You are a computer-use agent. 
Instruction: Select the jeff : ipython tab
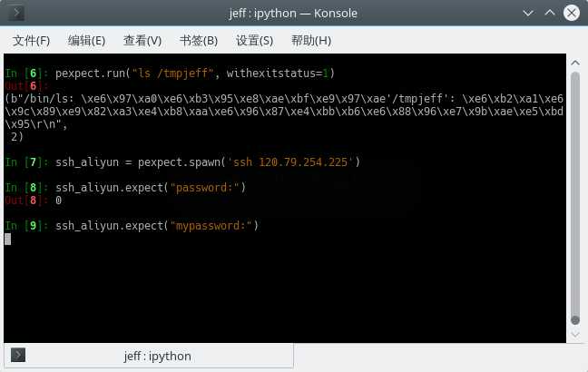point(149,356)
